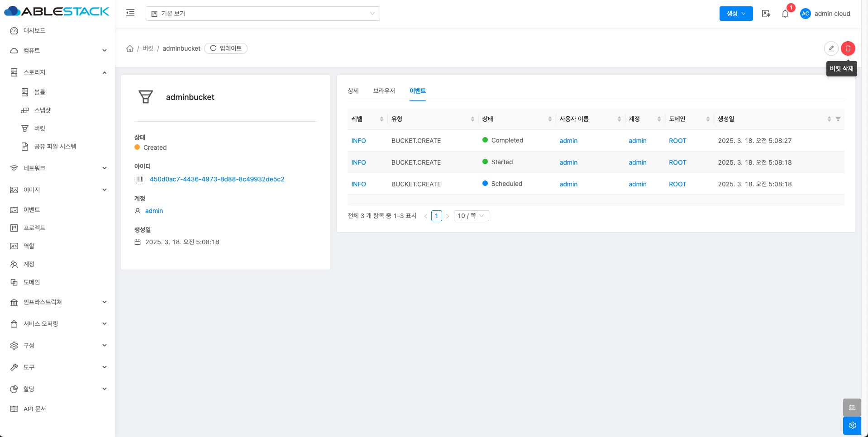Viewport: 868px width, 437px height.
Task: Click the 업데이트 refresh button
Action: point(226,48)
